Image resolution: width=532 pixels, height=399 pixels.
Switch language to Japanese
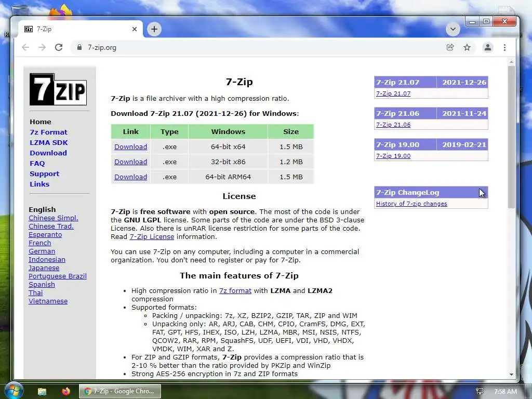click(44, 268)
